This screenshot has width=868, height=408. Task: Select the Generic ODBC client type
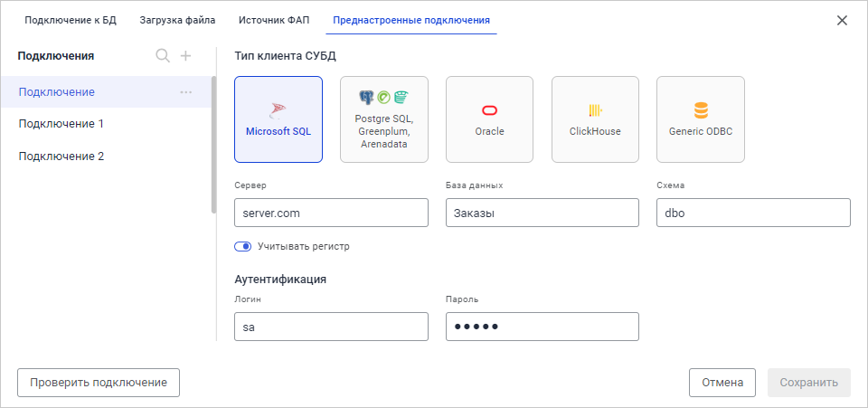[701, 119]
